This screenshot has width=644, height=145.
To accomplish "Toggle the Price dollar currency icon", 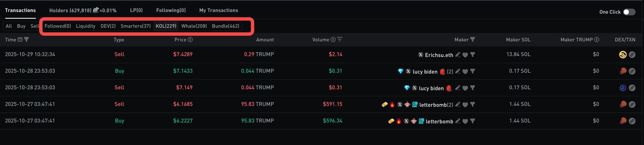I will coord(190,40).
